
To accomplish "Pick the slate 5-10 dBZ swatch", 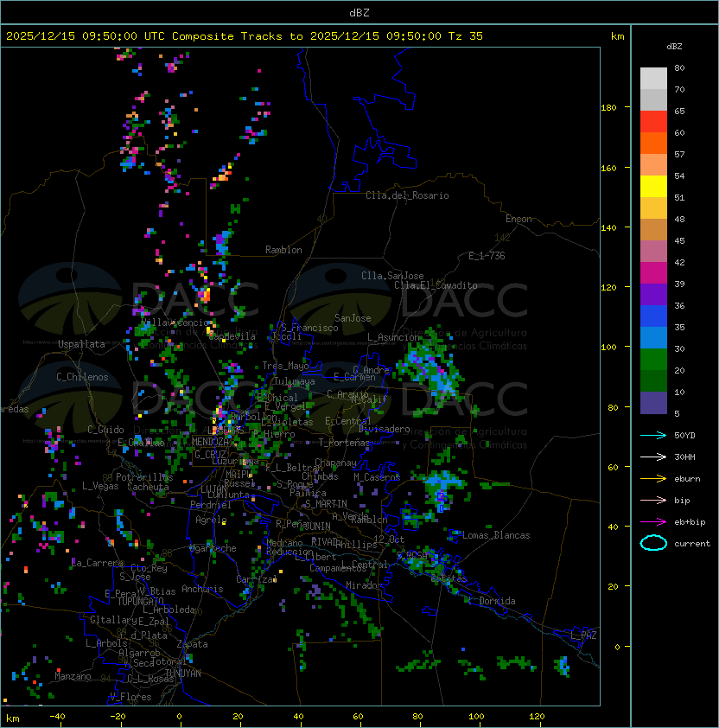I will tap(653, 403).
